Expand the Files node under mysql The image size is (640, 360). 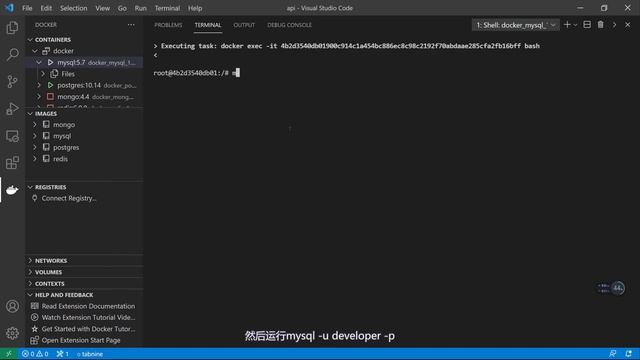(x=43, y=74)
